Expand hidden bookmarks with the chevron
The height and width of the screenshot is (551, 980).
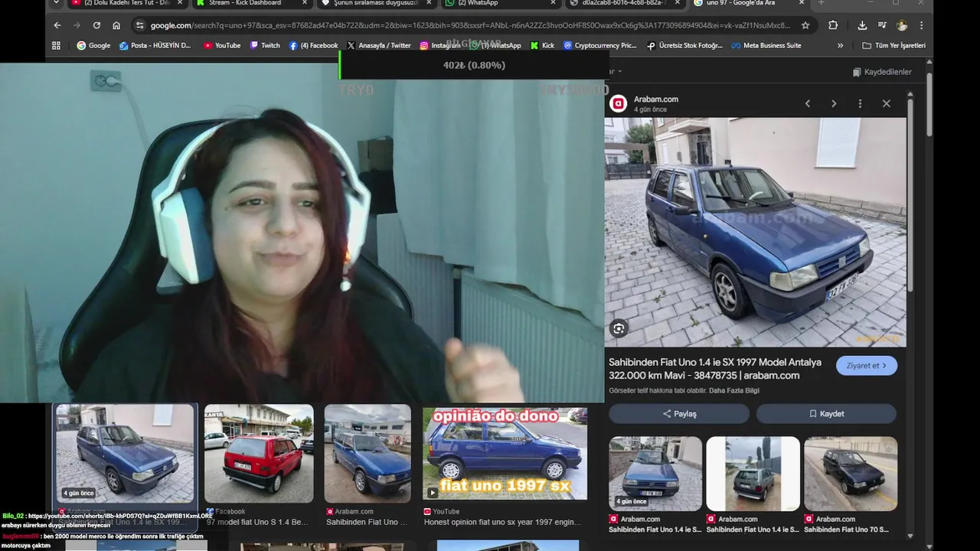(x=840, y=46)
